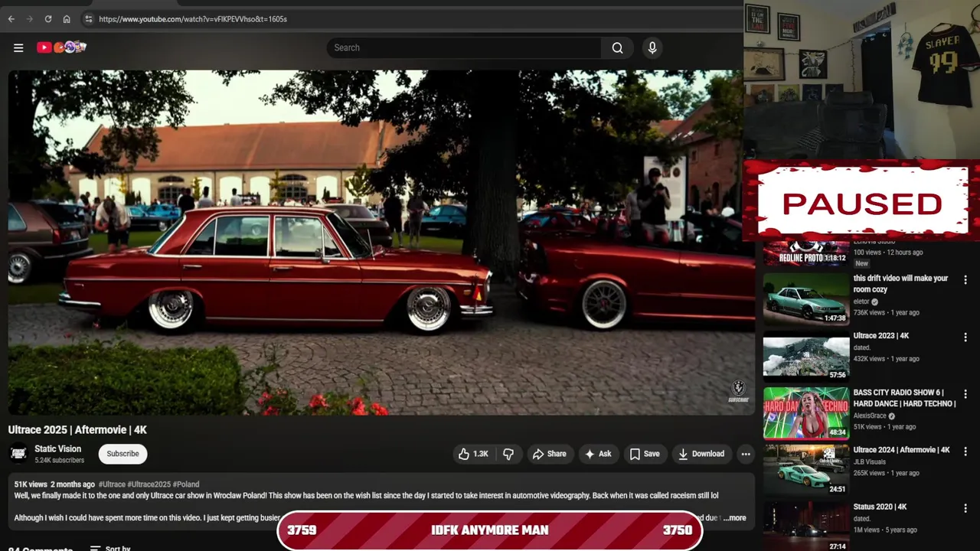Go to YouTube home via logo
980x551 pixels.
(x=61, y=47)
